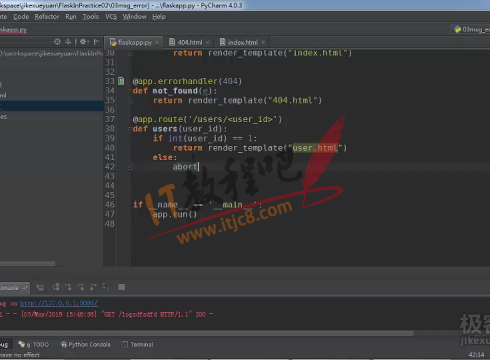The width and height of the screenshot is (490, 360).
Task: Open the Run menu
Action: (x=71, y=16)
